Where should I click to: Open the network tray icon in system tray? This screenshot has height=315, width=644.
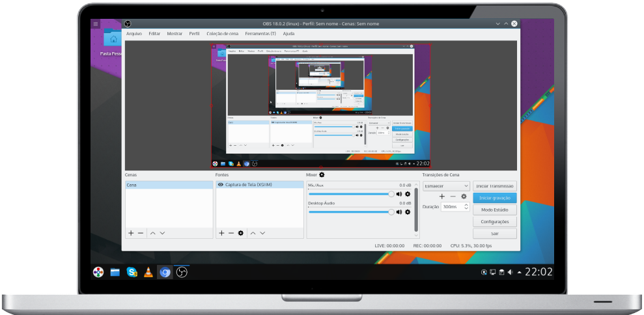493,272
